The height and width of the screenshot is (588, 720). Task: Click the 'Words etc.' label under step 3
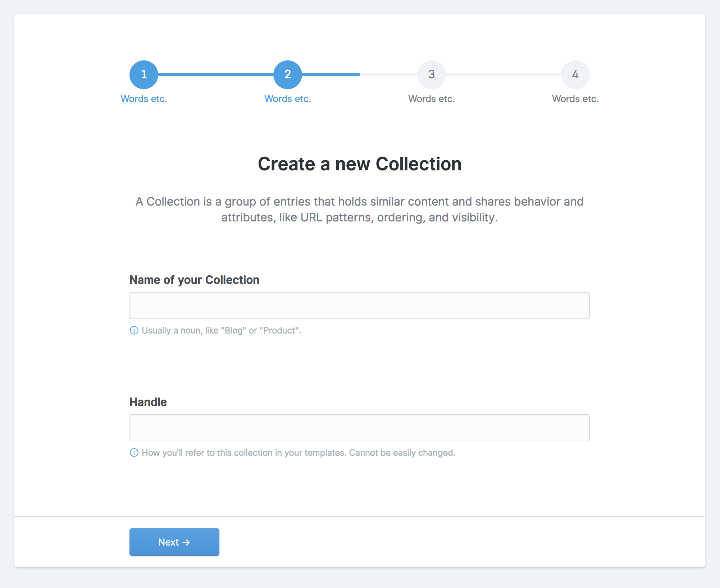pyautogui.click(x=431, y=98)
